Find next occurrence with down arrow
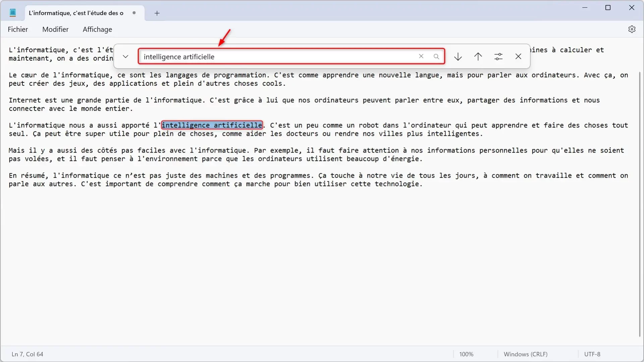The width and height of the screenshot is (644, 362). pos(458,56)
